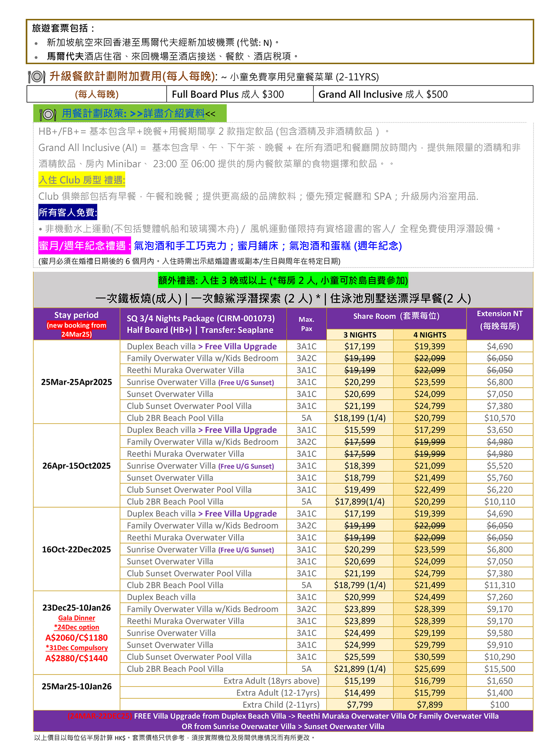Click the underlined 入住 Club 房型 禮遇 heading
This screenshot has width=560, height=741.
click(x=82, y=180)
